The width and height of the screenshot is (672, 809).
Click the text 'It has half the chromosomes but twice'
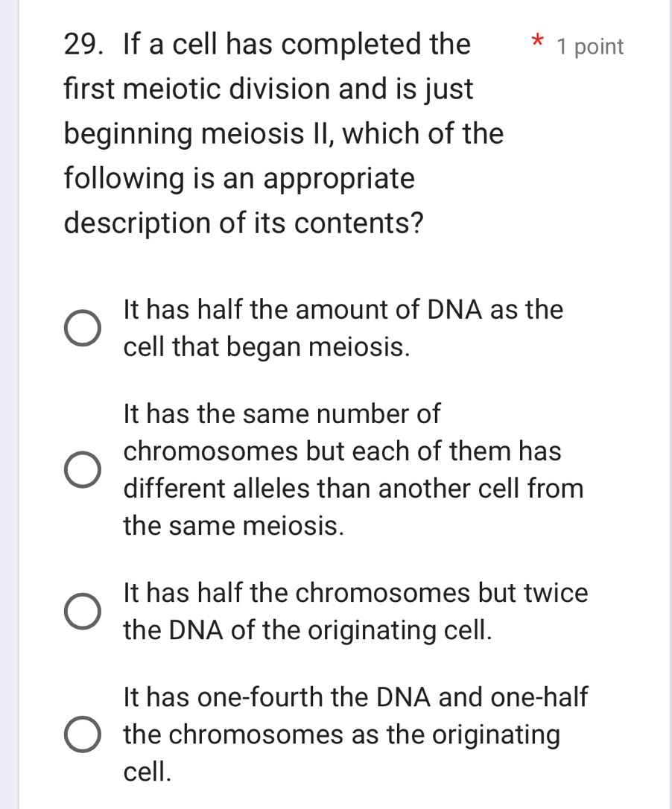point(355,594)
